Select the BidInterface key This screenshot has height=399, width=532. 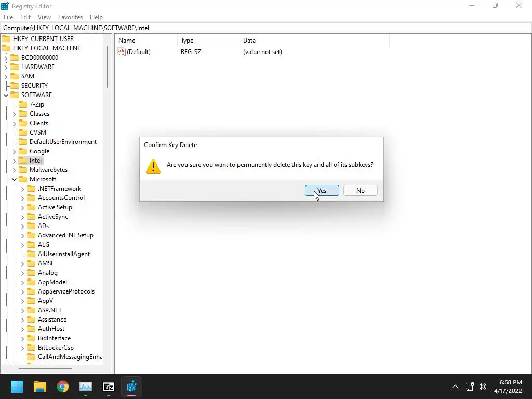point(54,338)
